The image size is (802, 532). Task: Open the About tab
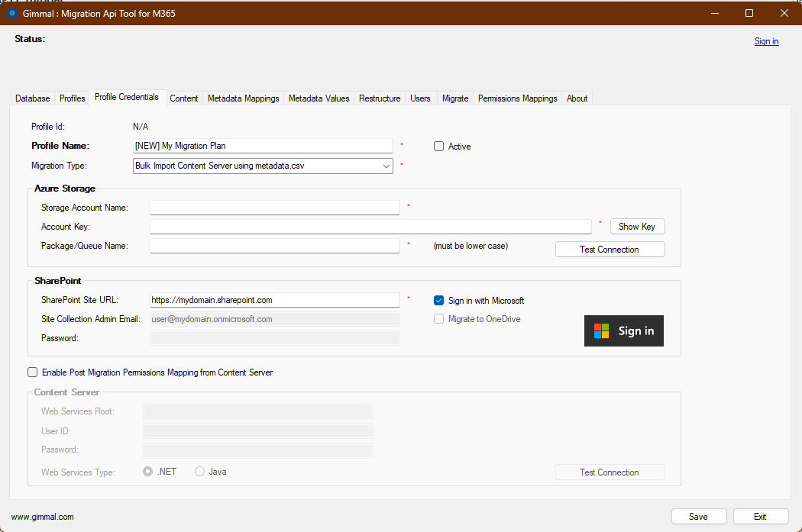577,98
